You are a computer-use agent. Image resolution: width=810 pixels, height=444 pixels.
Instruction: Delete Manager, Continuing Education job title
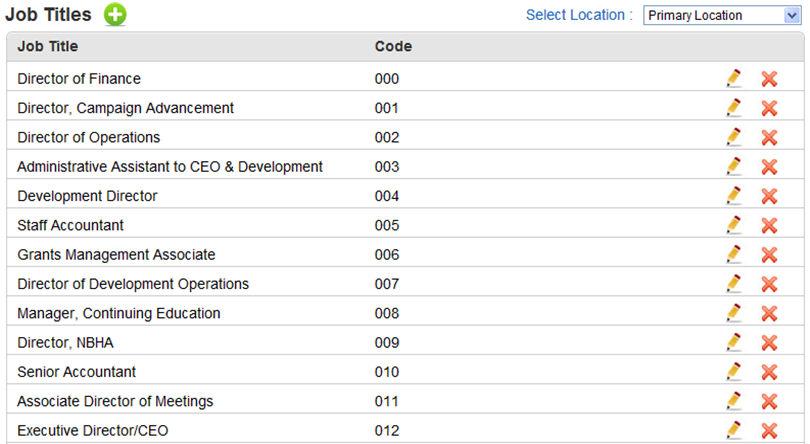(x=769, y=314)
